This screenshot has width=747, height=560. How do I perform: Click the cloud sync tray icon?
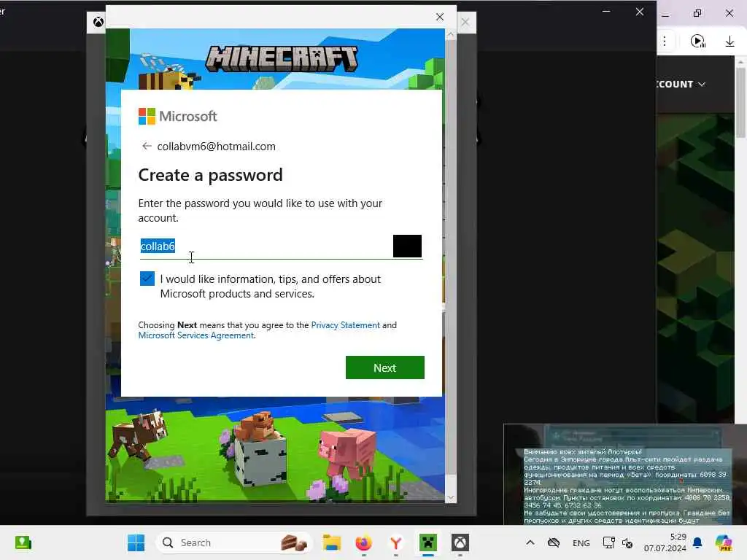[553, 542]
